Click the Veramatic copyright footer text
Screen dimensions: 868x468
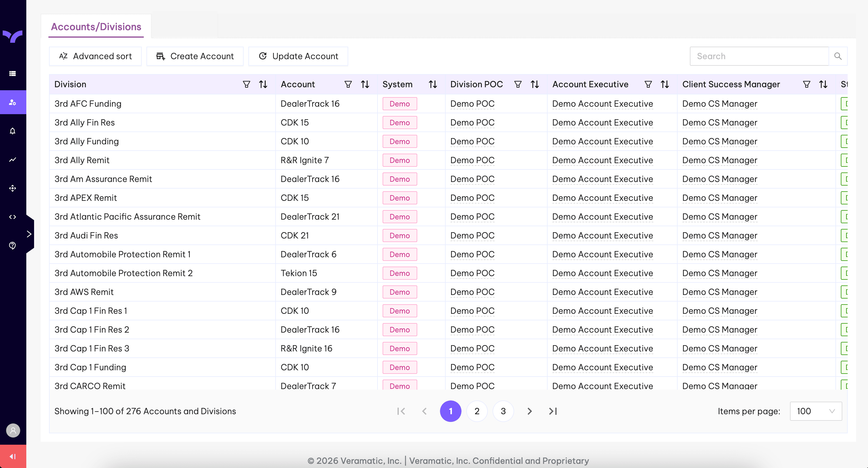448,461
